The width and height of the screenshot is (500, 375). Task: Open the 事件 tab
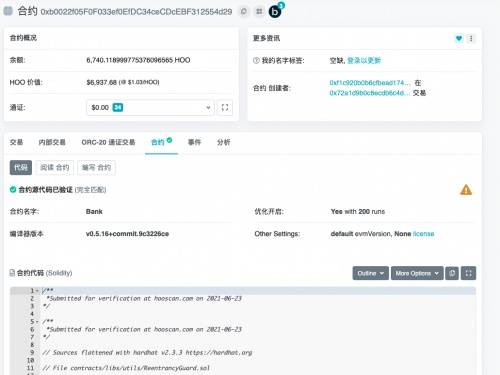[194, 142]
